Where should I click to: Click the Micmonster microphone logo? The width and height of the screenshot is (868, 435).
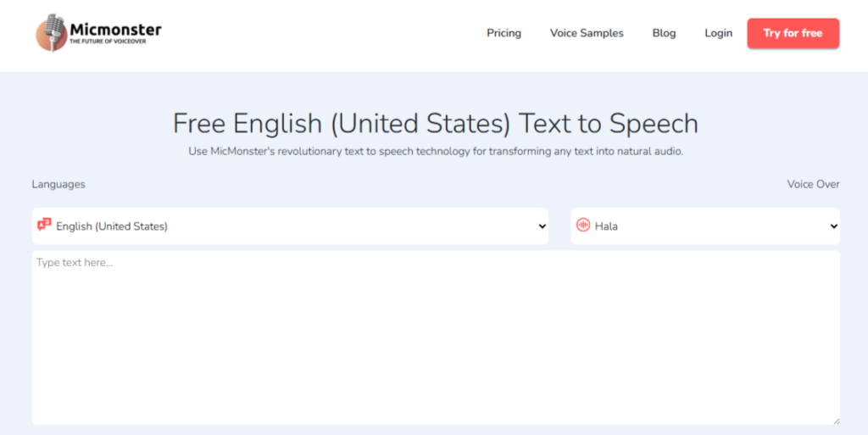[x=52, y=33]
